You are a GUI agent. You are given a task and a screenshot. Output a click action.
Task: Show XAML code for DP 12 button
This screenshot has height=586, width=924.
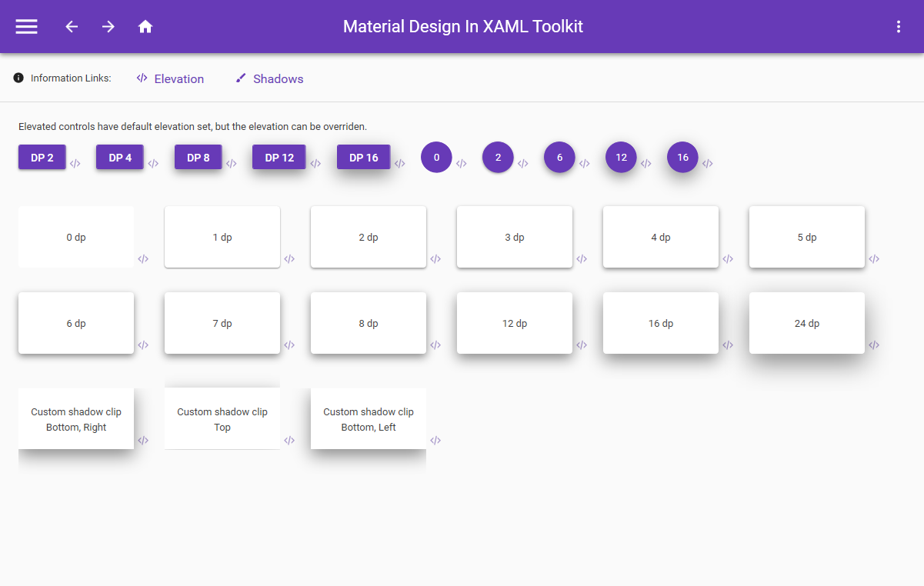coord(315,164)
